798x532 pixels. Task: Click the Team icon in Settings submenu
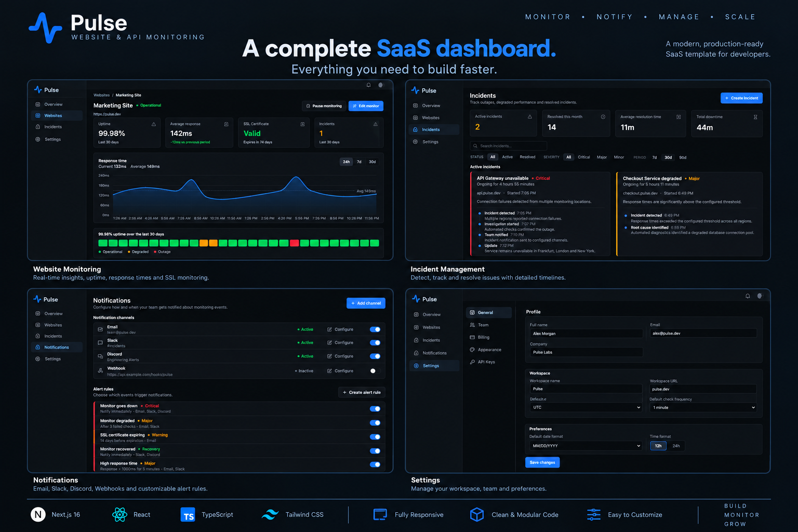(x=472, y=325)
